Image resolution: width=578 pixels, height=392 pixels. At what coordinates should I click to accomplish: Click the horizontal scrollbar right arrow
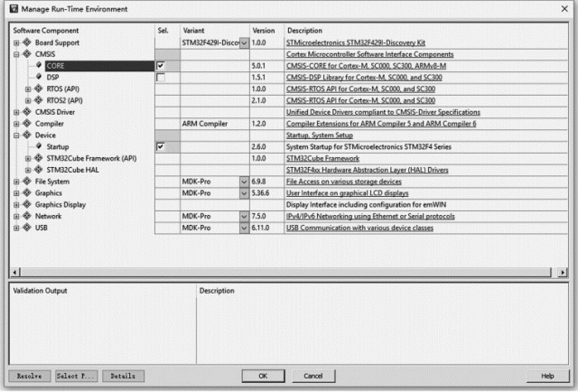562,273
